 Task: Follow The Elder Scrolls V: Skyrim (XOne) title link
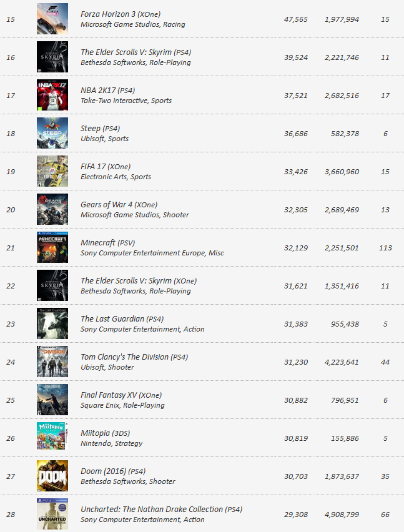[139, 281]
